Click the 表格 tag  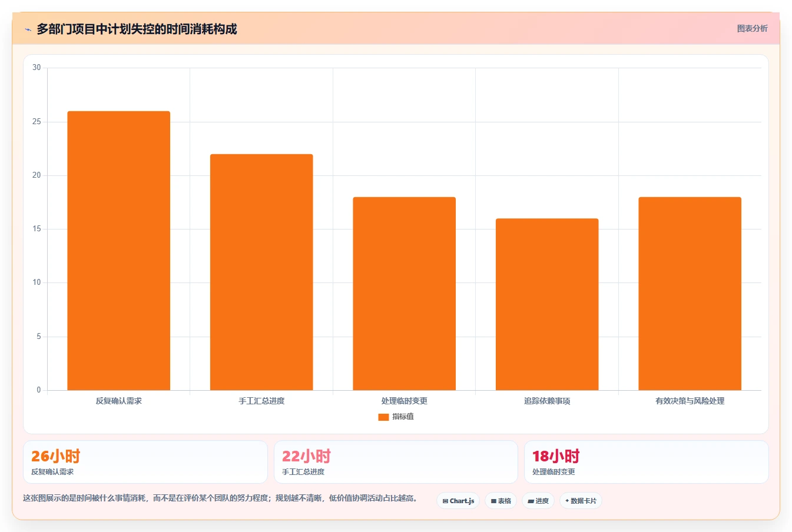coord(501,501)
